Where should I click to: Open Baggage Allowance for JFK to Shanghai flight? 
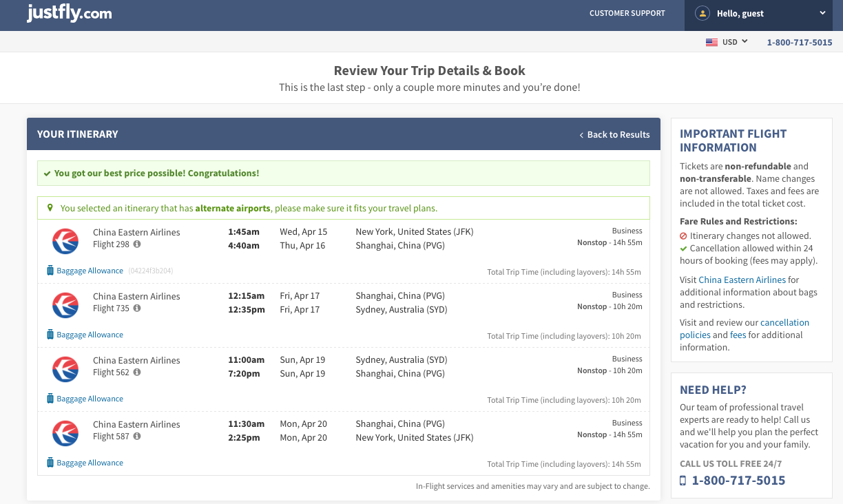pos(90,271)
